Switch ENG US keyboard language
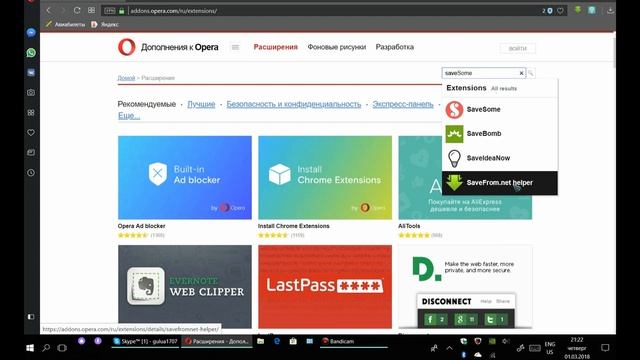 click(x=550, y=348)
